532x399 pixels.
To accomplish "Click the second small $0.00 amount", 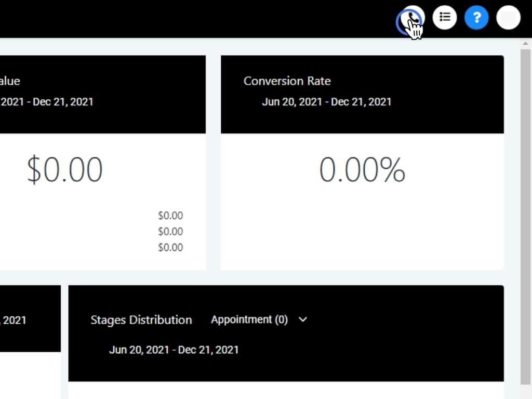I will [170, 231].
